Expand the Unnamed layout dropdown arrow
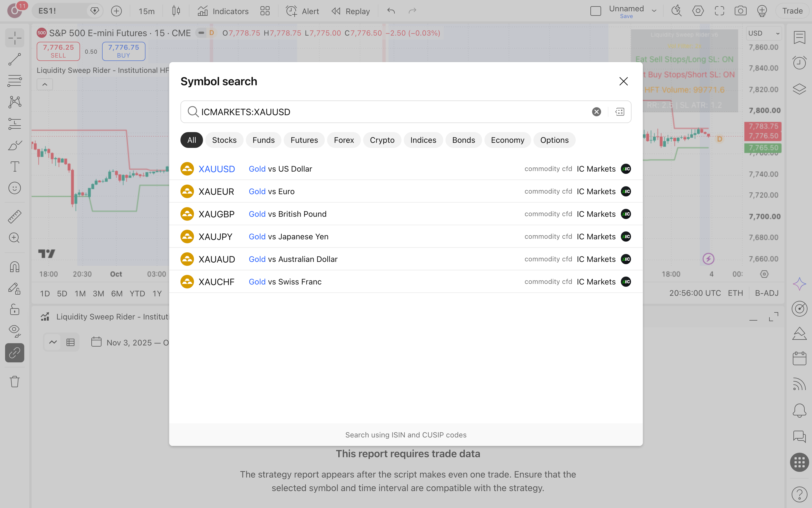 (654, 11)
